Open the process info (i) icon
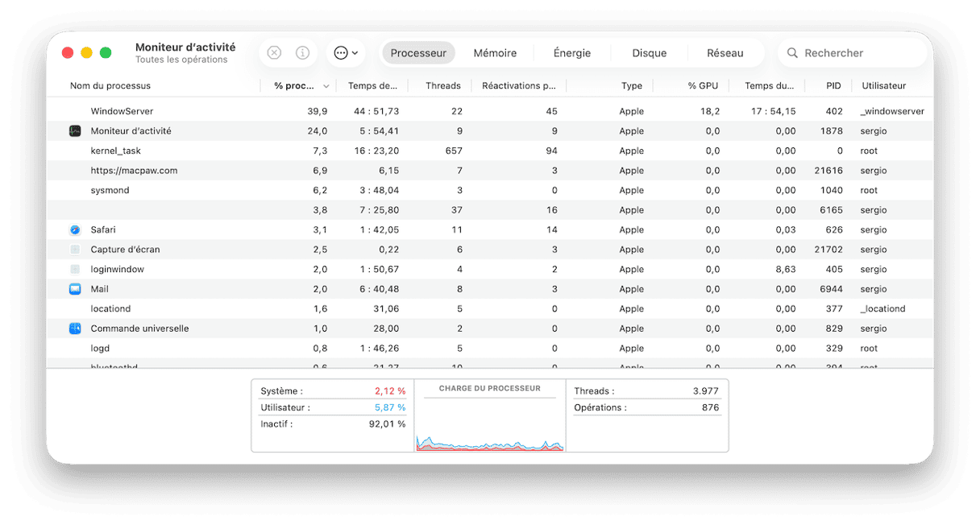The image size is (980, 525). 302,52
